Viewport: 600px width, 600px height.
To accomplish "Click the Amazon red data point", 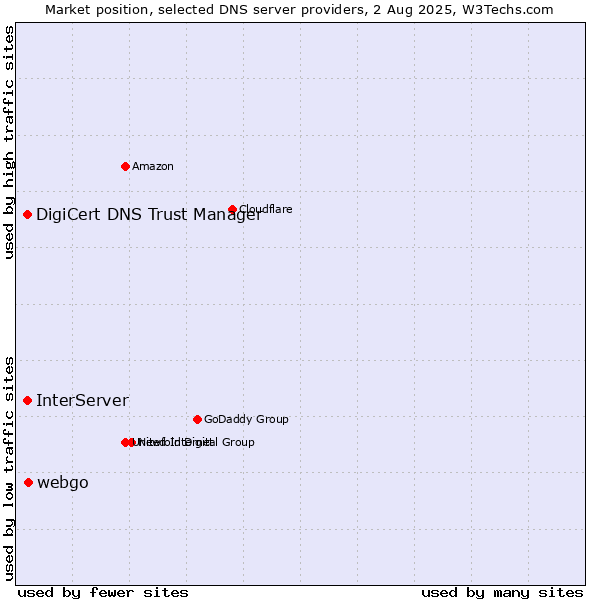I will 125,166.
